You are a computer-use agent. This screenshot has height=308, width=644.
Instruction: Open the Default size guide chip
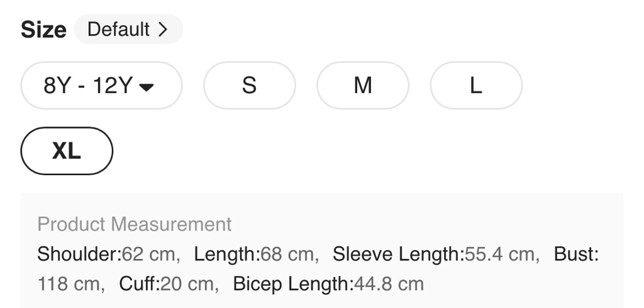[128, 30]
